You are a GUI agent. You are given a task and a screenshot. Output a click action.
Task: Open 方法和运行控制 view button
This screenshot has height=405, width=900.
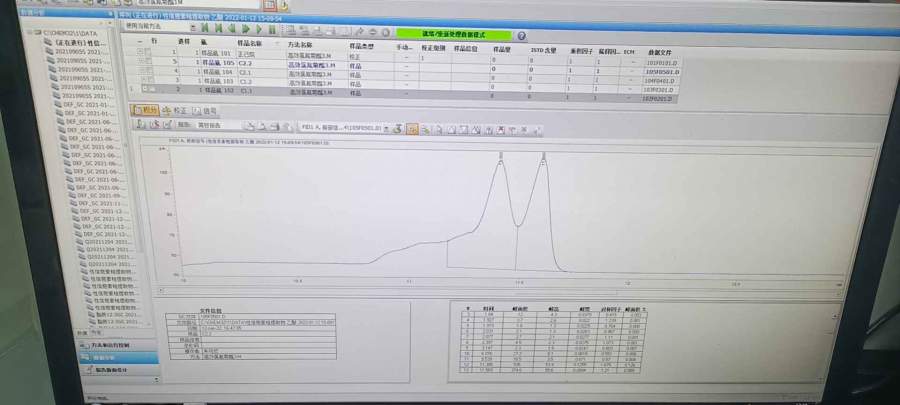pos(117,345)
